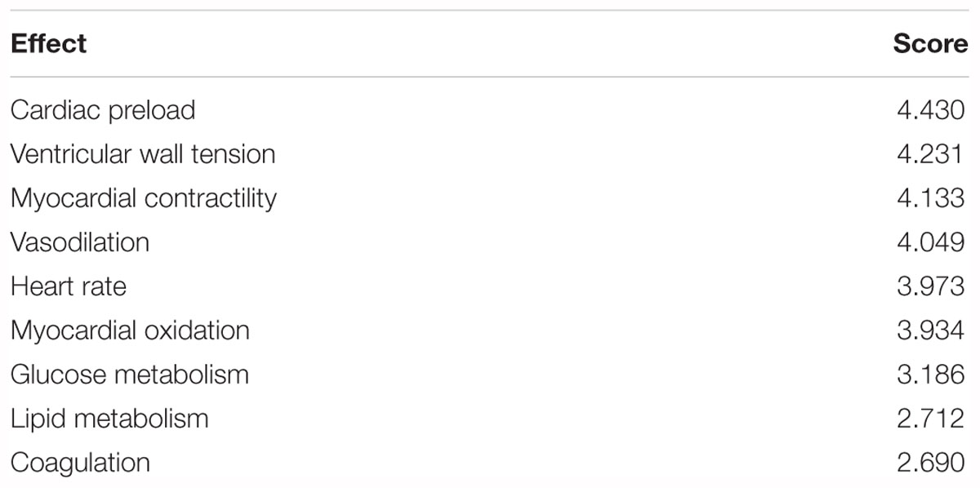Select the Myocardial contractility label

click(144, 198)
